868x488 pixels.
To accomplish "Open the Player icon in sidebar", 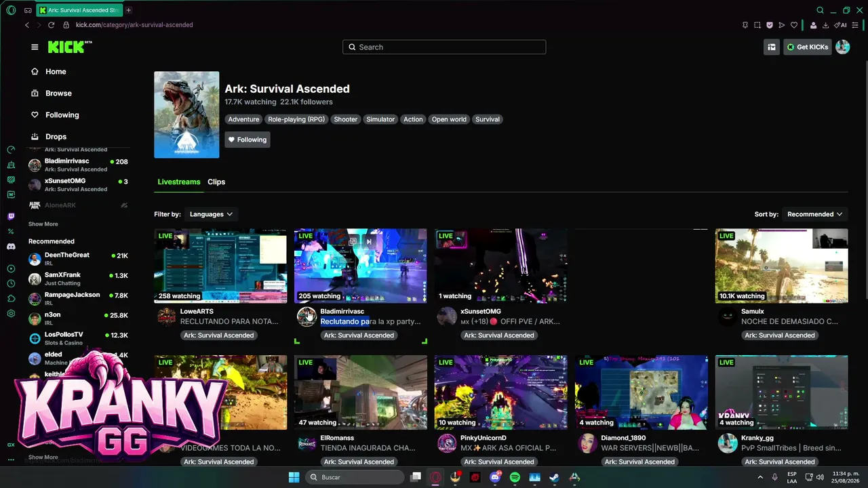I will (11, 268).
